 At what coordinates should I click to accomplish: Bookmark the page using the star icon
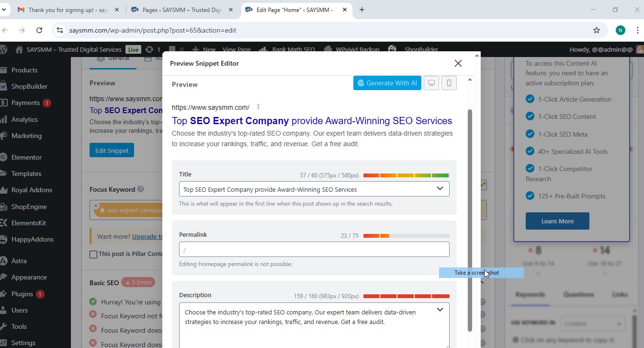(597, 30)
